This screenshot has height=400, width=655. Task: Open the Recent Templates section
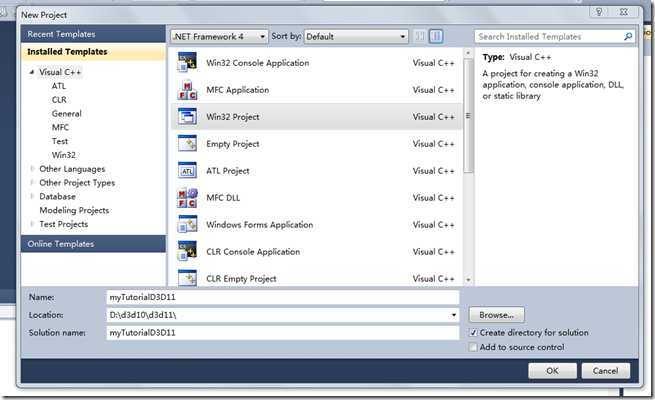(93, 34)
